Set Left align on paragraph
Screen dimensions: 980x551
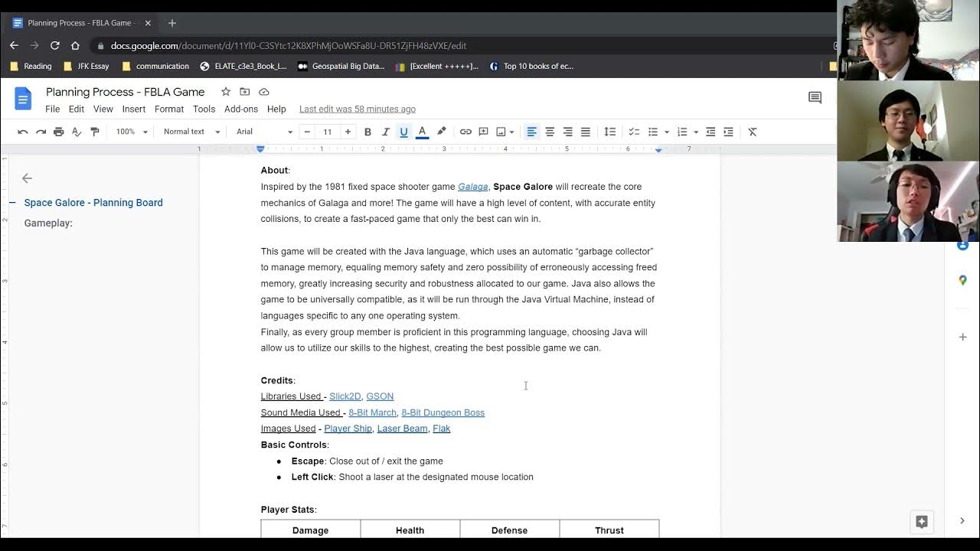click(x=531, y=132)
